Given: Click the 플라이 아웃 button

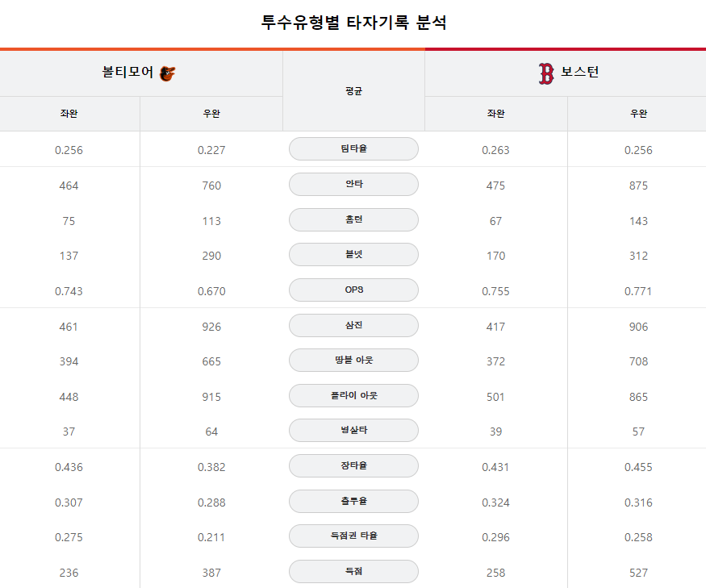Looking at the screenshot, I should point(353,396).
